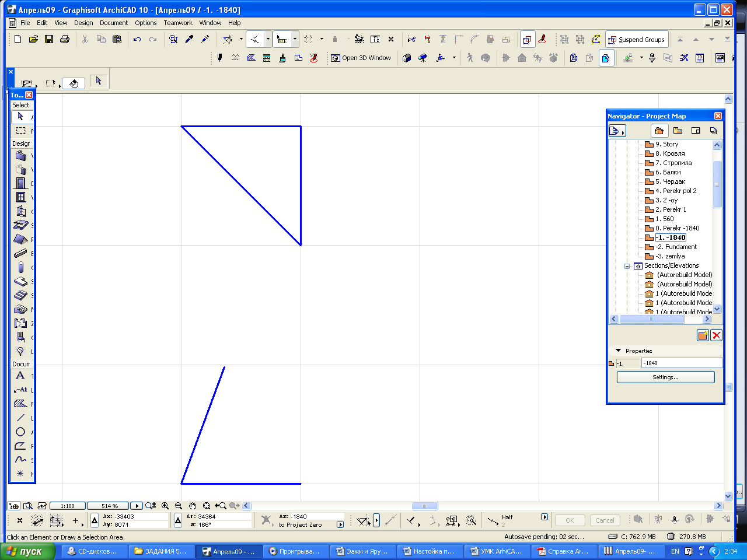Print using the printer icon

(65, 39)
